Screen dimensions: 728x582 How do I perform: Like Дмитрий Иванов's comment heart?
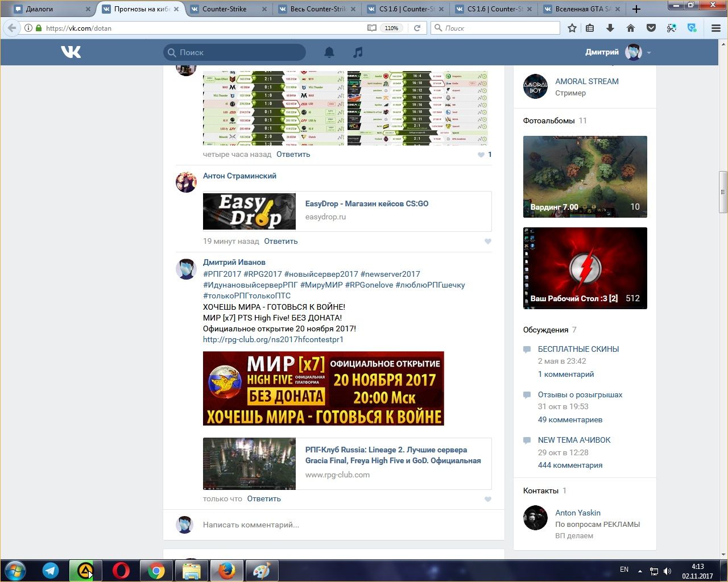(487, 499)
